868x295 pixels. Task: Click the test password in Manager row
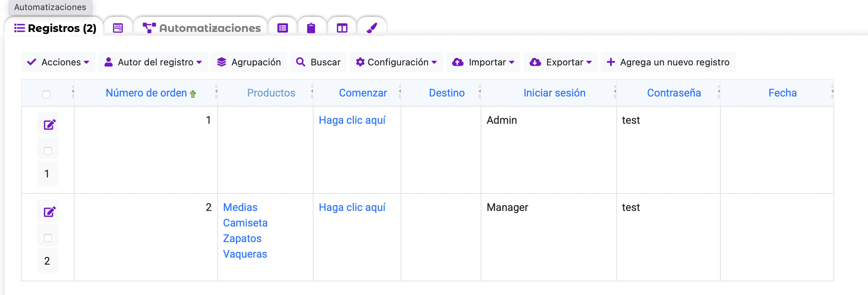pos(631,207)
